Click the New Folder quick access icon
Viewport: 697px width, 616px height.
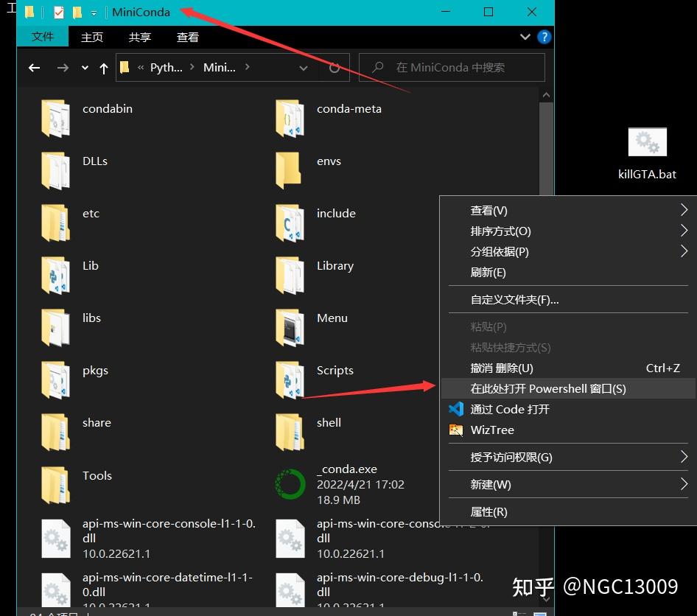[x=77, y=12]
